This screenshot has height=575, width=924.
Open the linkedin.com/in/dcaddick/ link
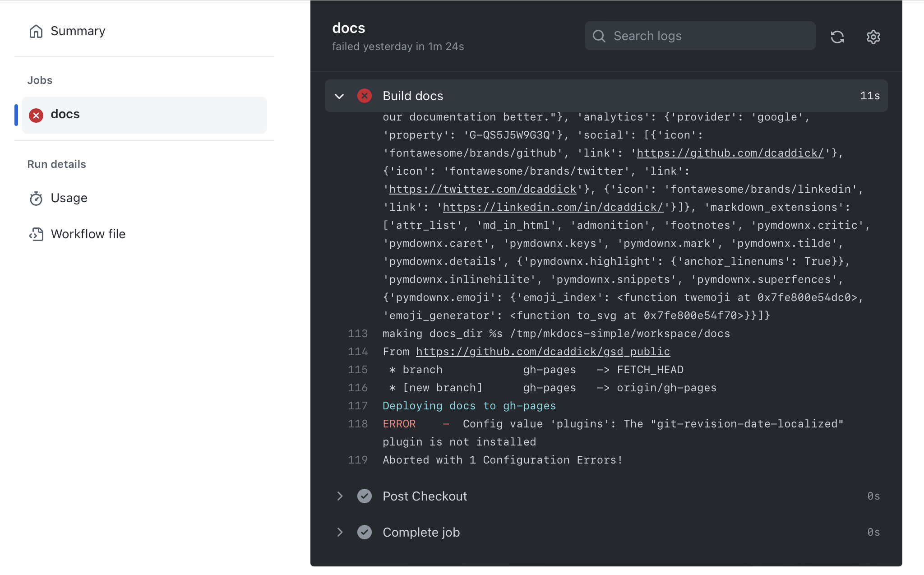click(x=553, y=207)
